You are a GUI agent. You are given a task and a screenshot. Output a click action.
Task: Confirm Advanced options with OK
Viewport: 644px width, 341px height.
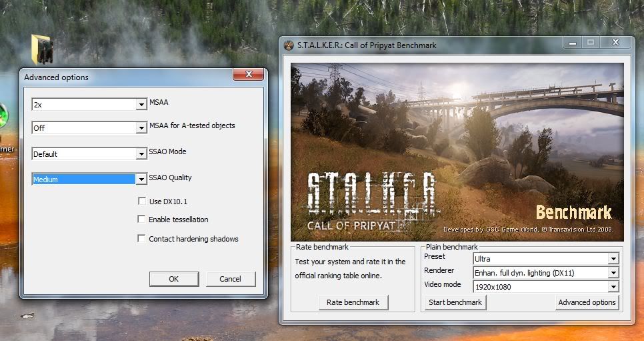click(x=174, y=279)
